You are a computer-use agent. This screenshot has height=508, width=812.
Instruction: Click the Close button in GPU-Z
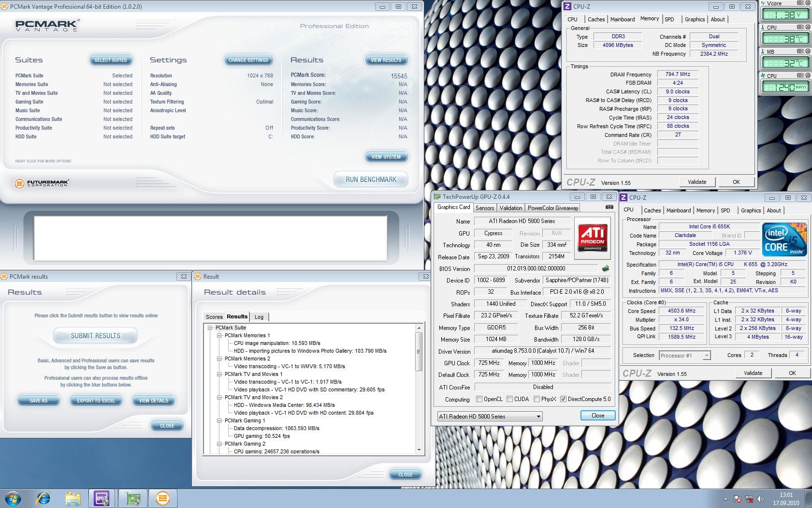click(x=598, y=416)
